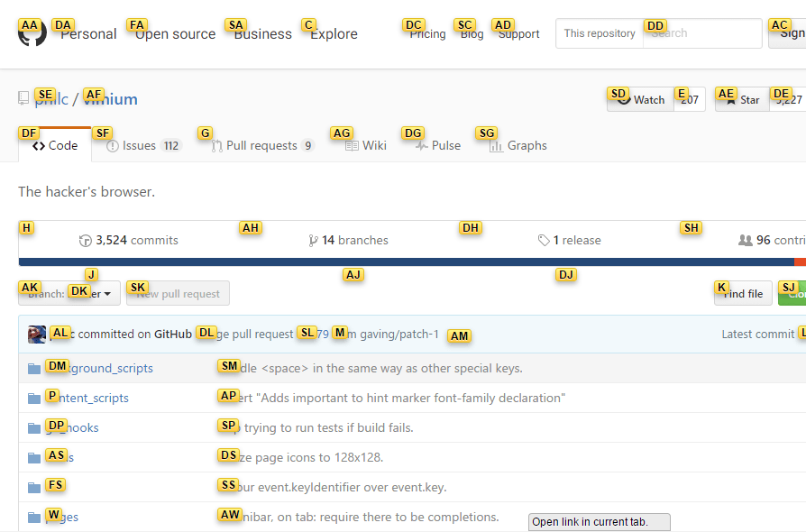Open the Open source navigation link
The width and height of the screenshot is (806, 532).
pyautogui.click(x=175, y=34)
